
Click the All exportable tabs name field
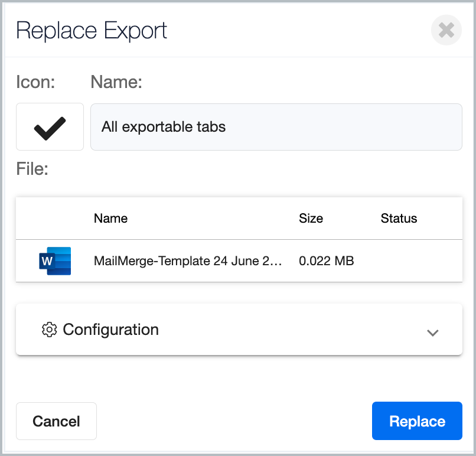[276, 127]
